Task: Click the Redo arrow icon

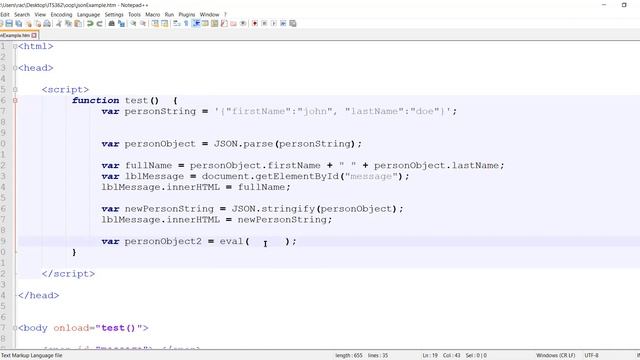Action: [99, 24]
